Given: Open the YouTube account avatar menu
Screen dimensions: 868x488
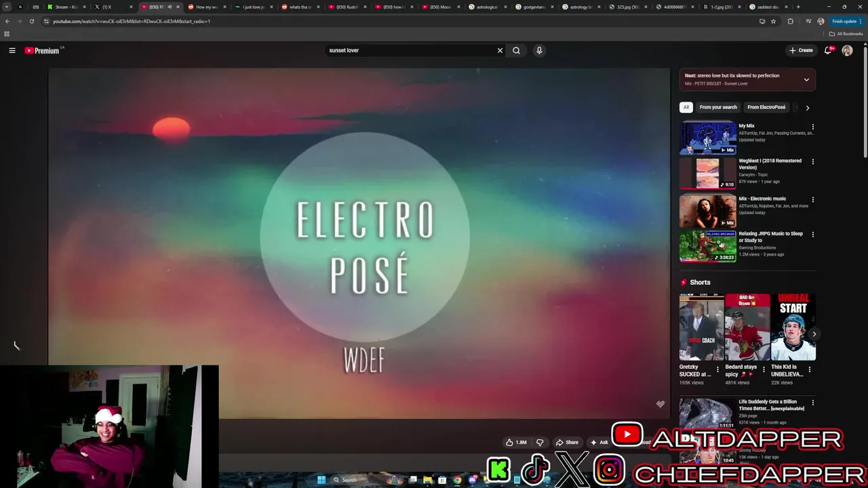Looking at the screenshot, I should pos(847,50).
